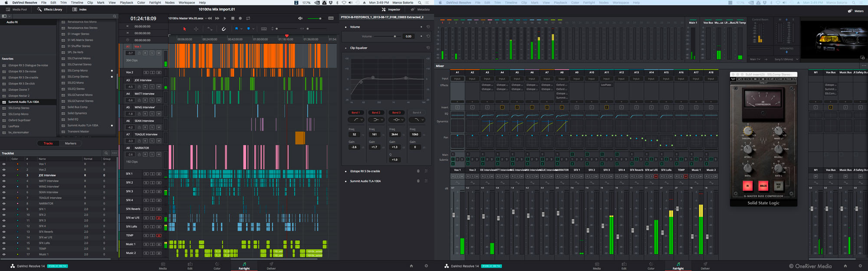This screenshot has width=868, height=271.
Task: Open the Metadata panel
Action: (421, 9)
